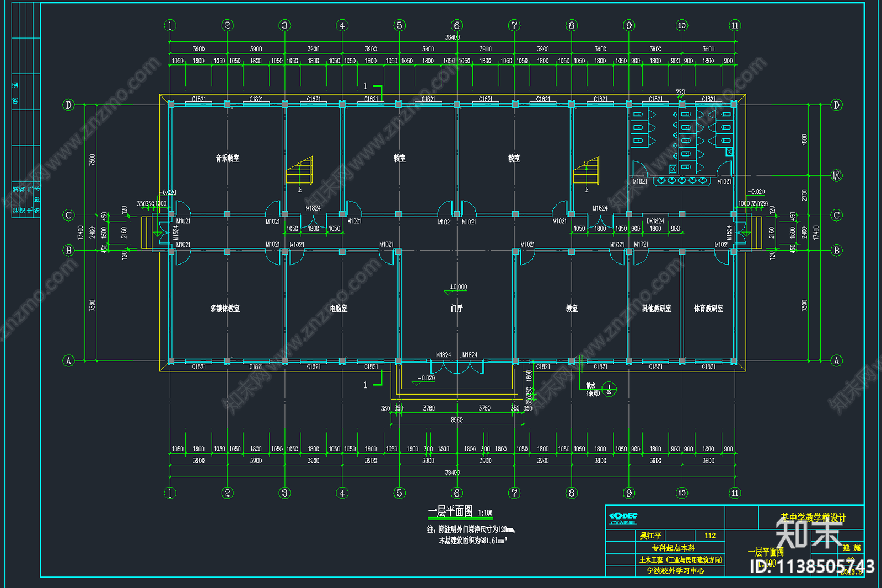Click the DK1824 opening label
The image size is (882, 588).
click(655, 221)
